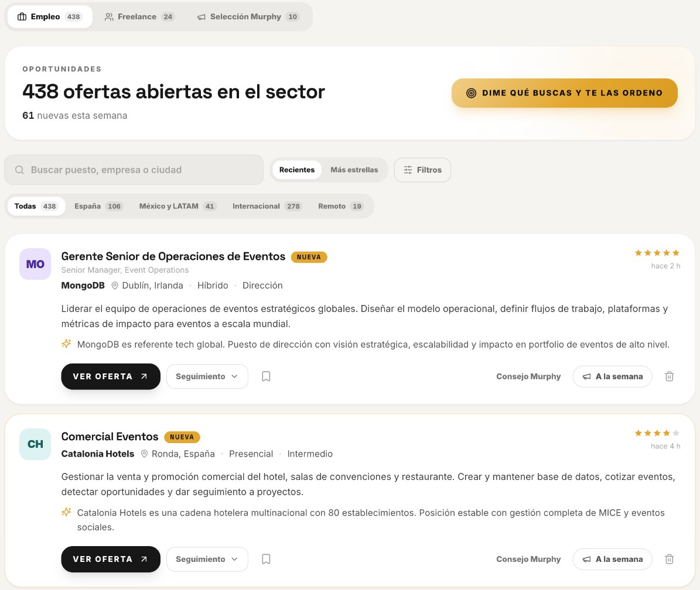Click the 'Híbrido' work mode label
Image resolution: width=700 pixels, height=590 pixels.
[213, 286]
